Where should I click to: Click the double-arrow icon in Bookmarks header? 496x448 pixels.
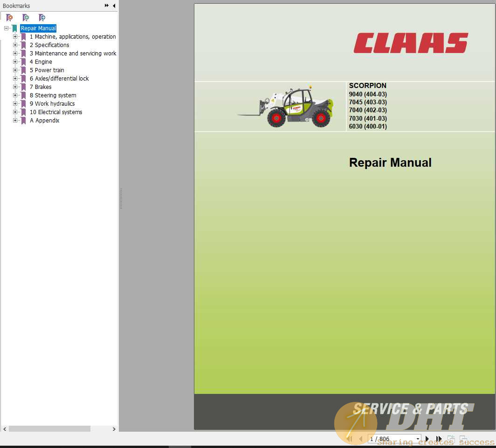(x=107, y=6)
